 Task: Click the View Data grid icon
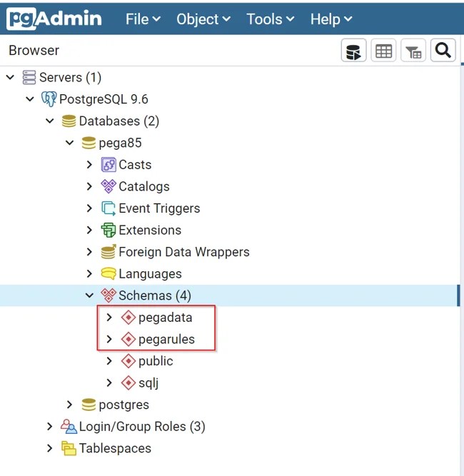[383, 51]
